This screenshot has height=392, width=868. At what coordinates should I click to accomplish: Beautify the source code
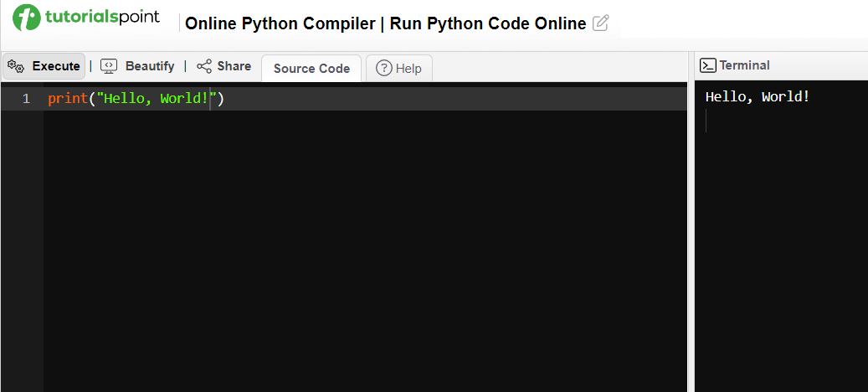point(137,66)
